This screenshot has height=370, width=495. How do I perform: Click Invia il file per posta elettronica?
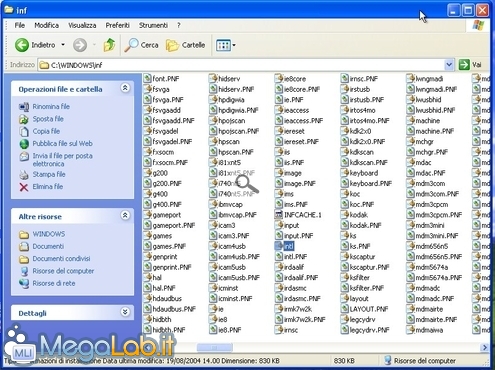pyautogui.click(x=62, y=160)
